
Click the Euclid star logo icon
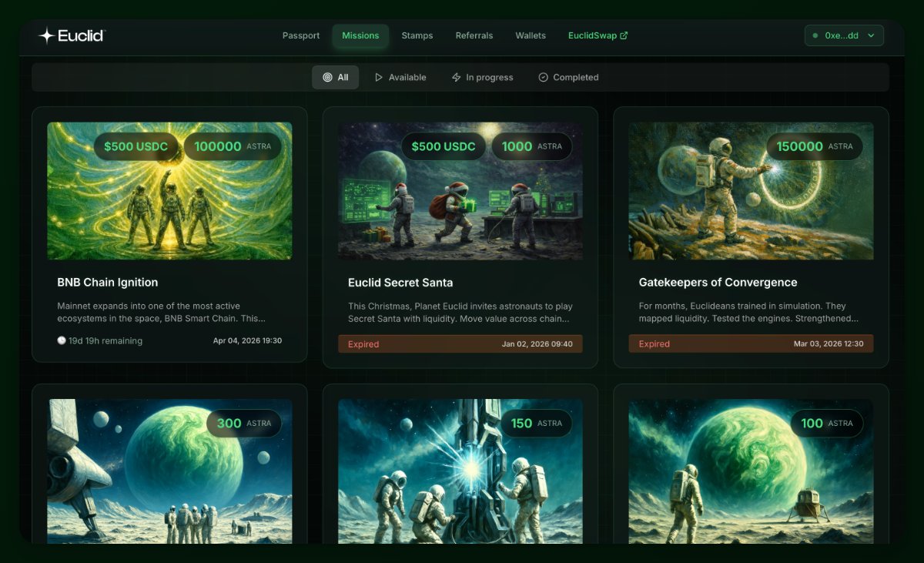(46, 35)
